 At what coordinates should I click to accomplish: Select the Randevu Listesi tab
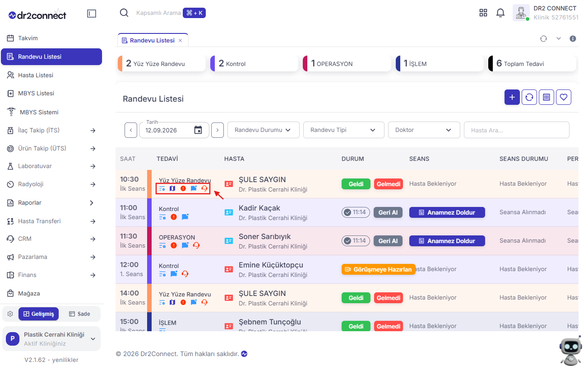153,40
